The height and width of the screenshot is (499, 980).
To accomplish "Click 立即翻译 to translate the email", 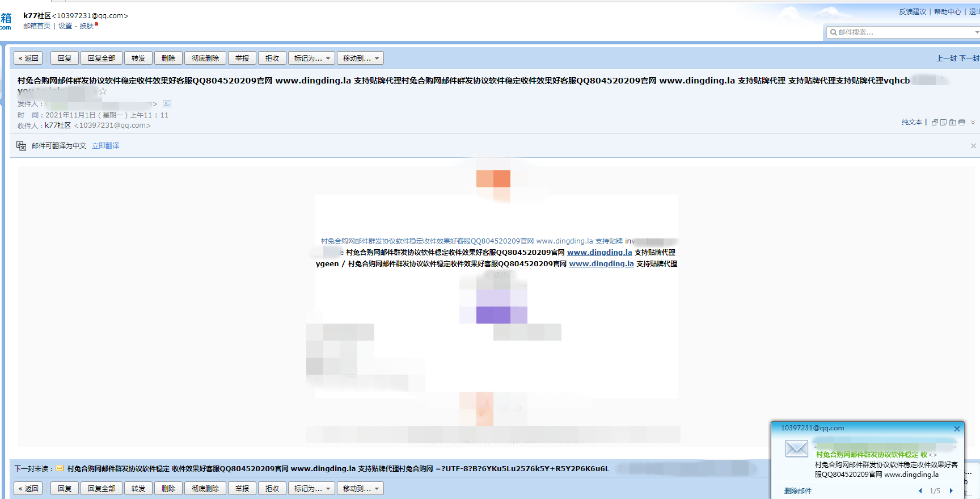I will coord(105,146).
